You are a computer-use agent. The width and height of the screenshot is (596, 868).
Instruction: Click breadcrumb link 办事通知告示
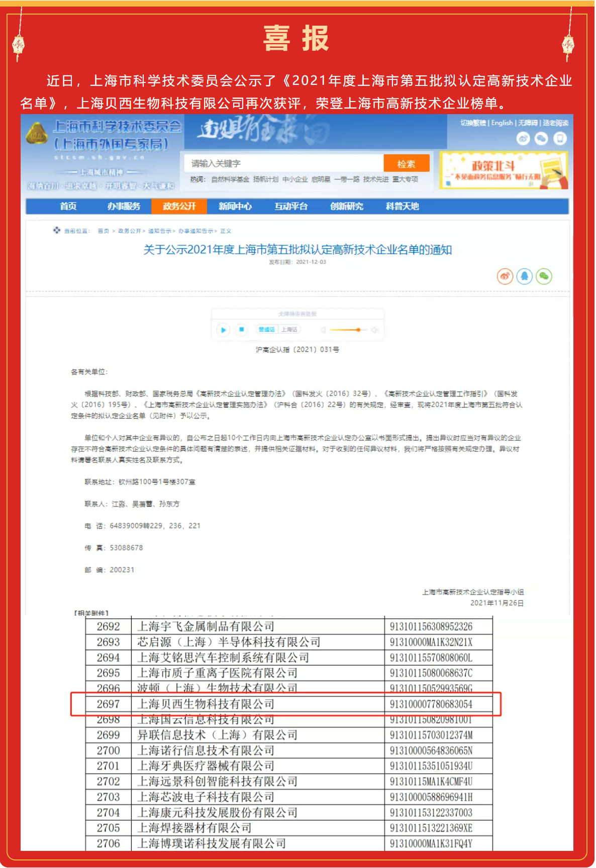point(196,231)
